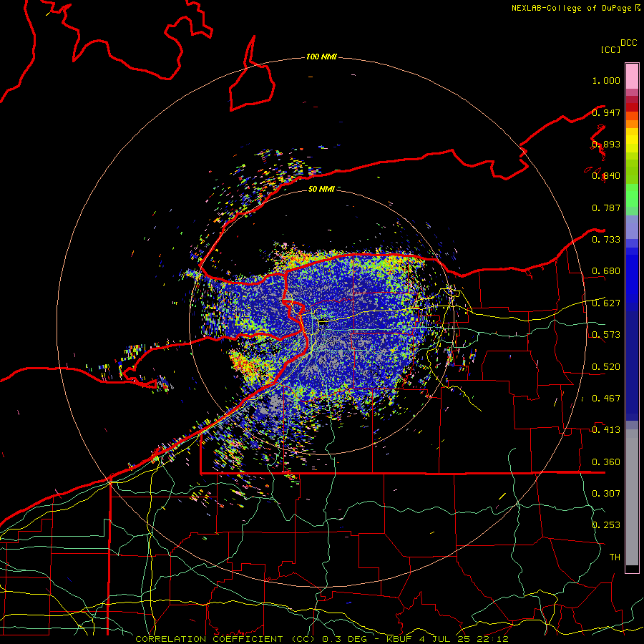Screen dimensions: 644x644
Task: Click the gray segment of the color bar
Action: (632, 497)
